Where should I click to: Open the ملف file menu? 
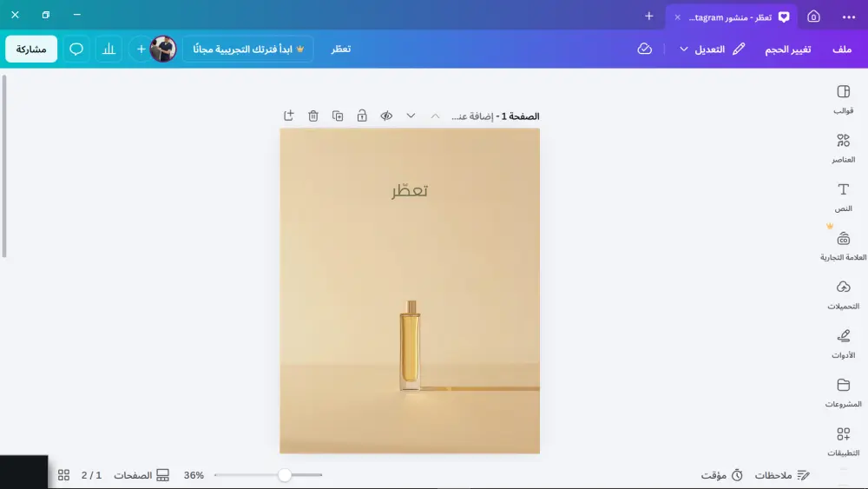tap(842, 50)
